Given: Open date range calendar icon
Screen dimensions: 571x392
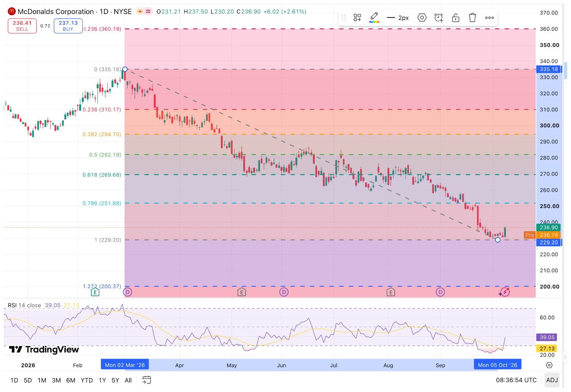Looking at the screenshot, I should coord(147,380).
